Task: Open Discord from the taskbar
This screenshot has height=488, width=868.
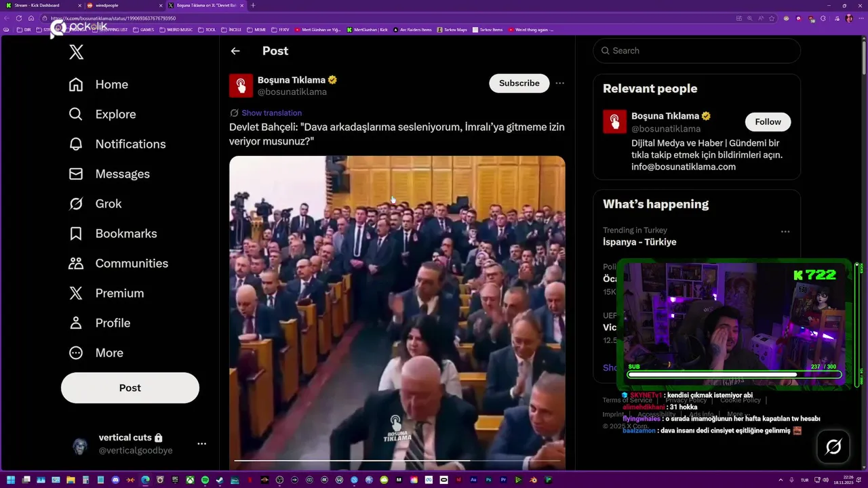Action: 115,480
